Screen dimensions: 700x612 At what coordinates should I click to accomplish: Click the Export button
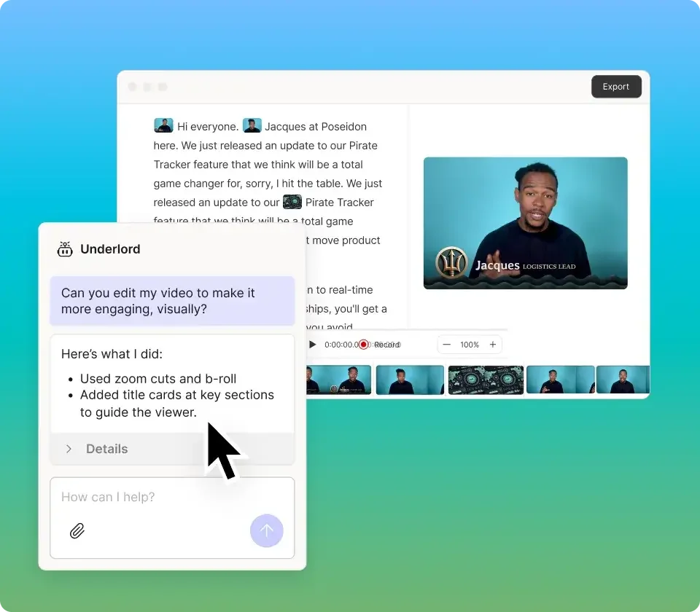[x=615, y=87]
